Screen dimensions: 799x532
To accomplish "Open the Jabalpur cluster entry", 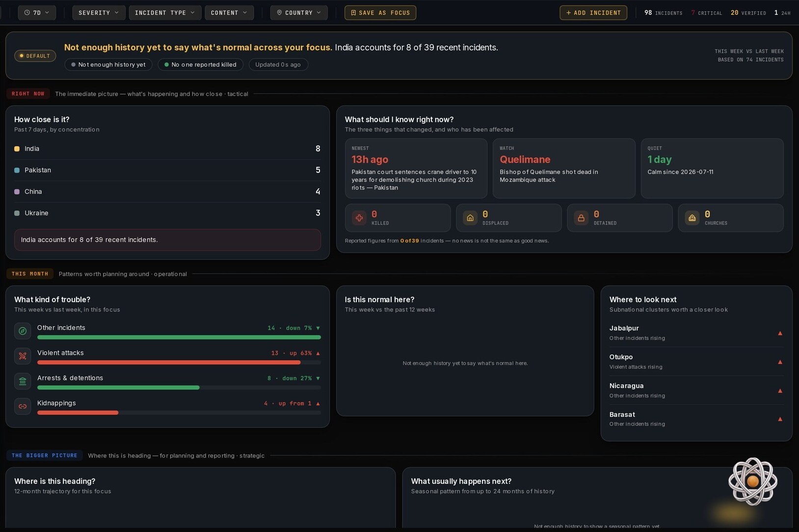I will point(696,333).
